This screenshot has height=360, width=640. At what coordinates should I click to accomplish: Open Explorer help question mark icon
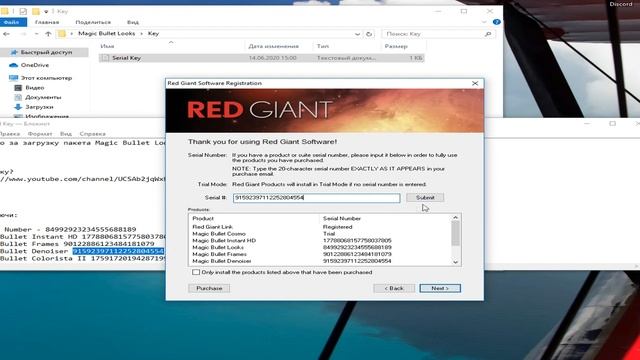click(x=497, y=22)
